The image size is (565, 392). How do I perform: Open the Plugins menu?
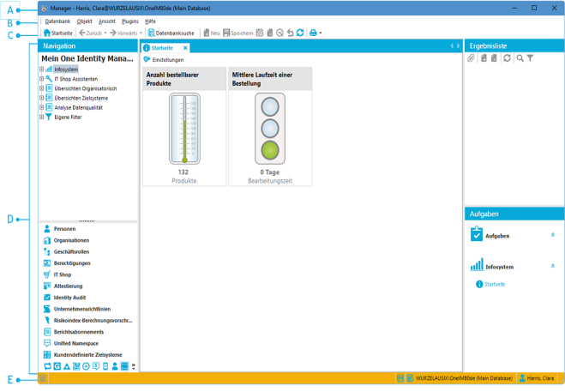click(130, 21)
